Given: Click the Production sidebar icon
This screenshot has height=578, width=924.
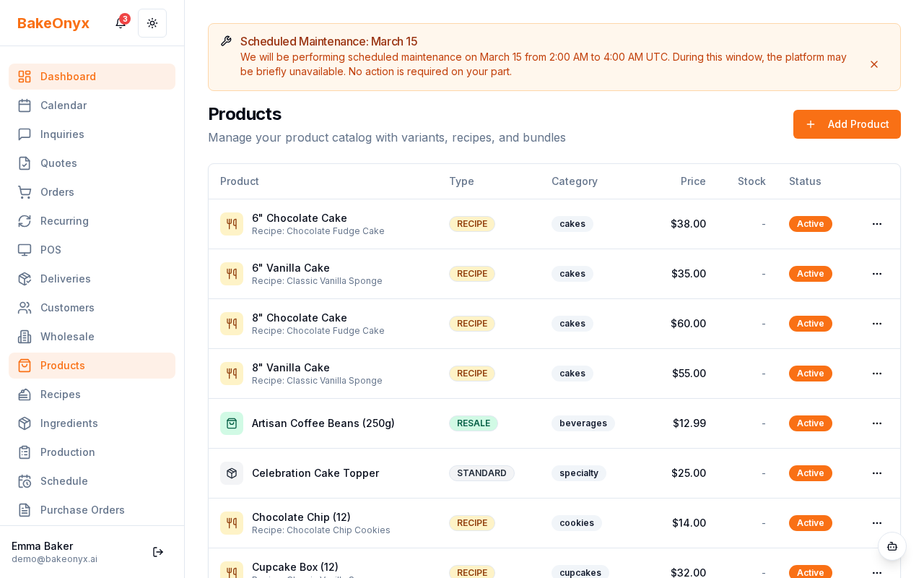Looking at the screenshot, I should click(24, 452).
